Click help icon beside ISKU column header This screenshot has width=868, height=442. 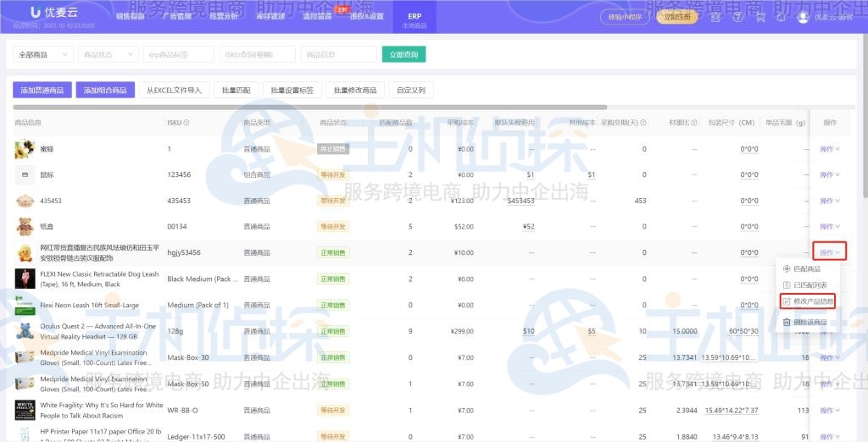pos(186,123)
